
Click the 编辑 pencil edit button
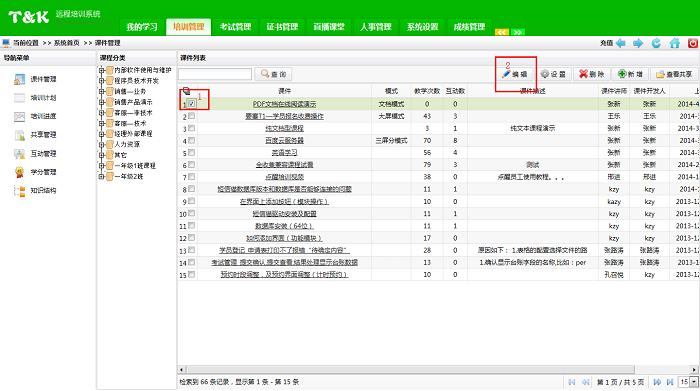pos(515,74)
